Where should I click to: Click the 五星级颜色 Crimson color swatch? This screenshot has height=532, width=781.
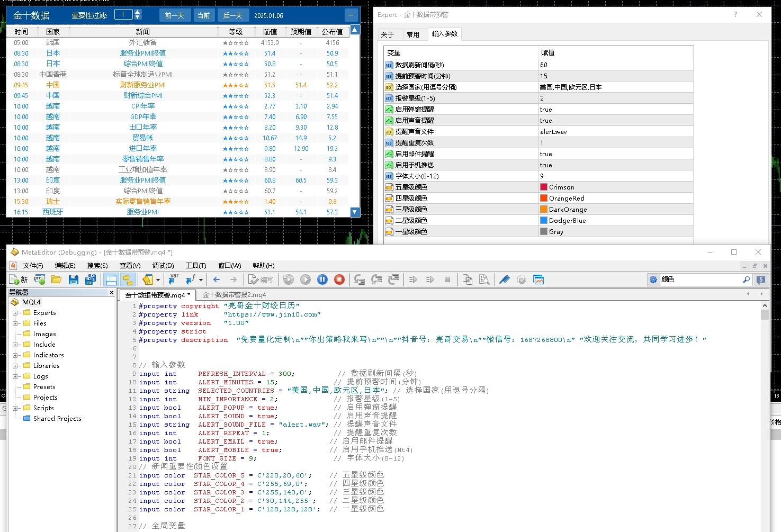coord(543,187)
